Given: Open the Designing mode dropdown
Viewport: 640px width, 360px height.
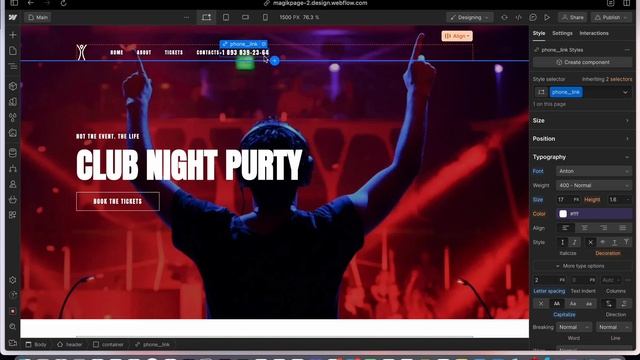Looking at the screenshot, I should [469, 17].
